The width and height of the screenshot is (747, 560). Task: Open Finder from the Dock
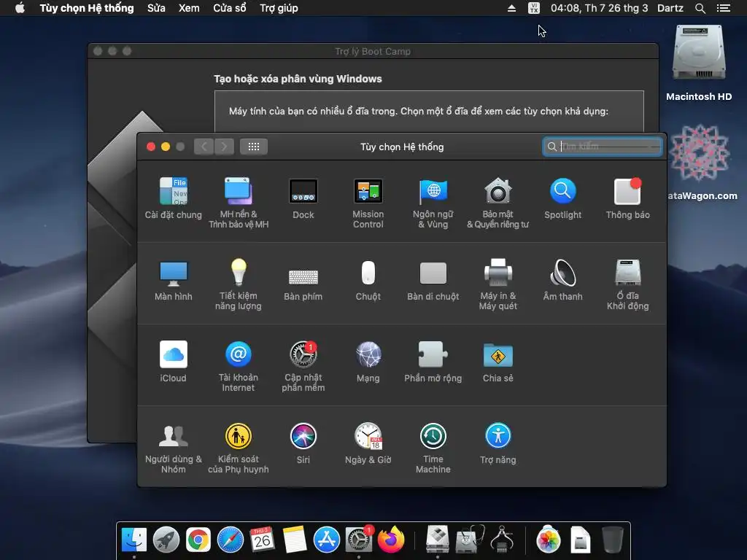click(134, 540)
